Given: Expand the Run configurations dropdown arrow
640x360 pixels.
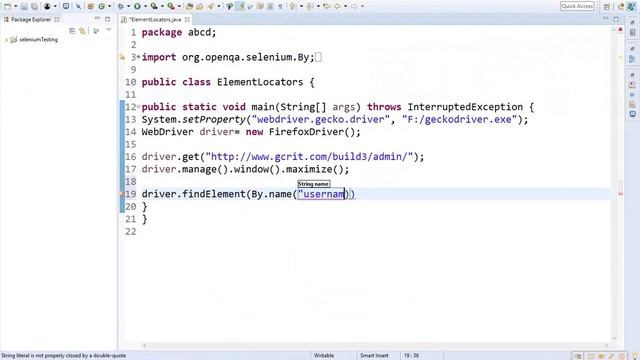Looking at the screenshot, I should pos(145,7).
